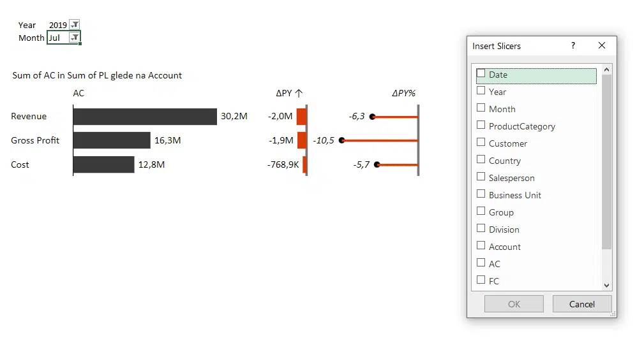Screen dimensions: 644x343
Task: Enable the Year slicer checkbox
Action: pos(481,91)
